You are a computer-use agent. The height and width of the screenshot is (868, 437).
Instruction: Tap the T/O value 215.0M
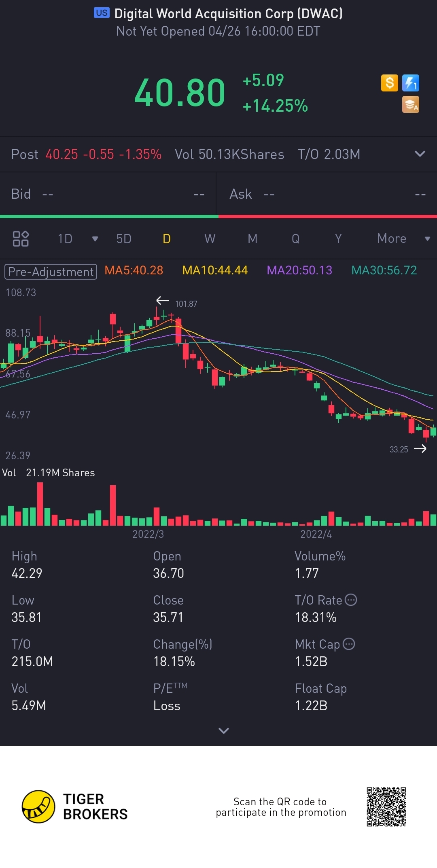point(32,662)
